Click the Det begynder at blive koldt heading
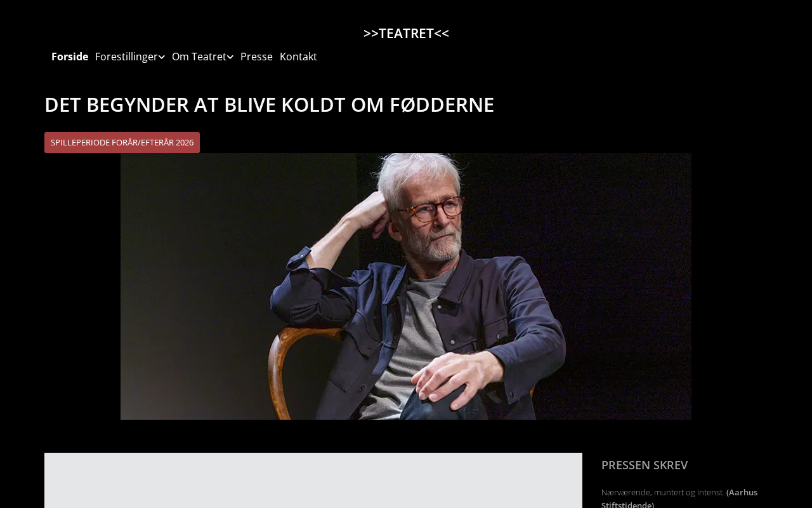 click(x=269, y=105)
